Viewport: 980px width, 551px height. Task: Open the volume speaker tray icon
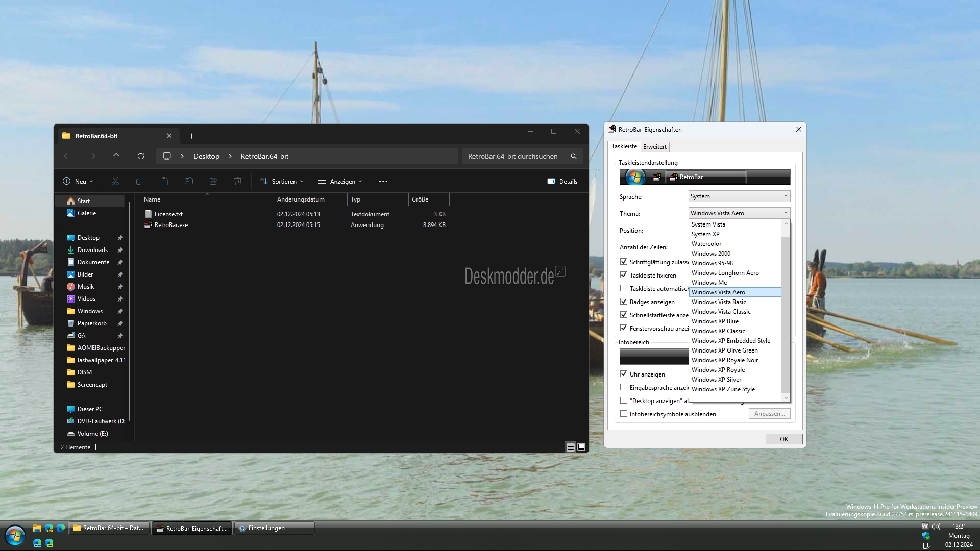[x=936, y=527]
